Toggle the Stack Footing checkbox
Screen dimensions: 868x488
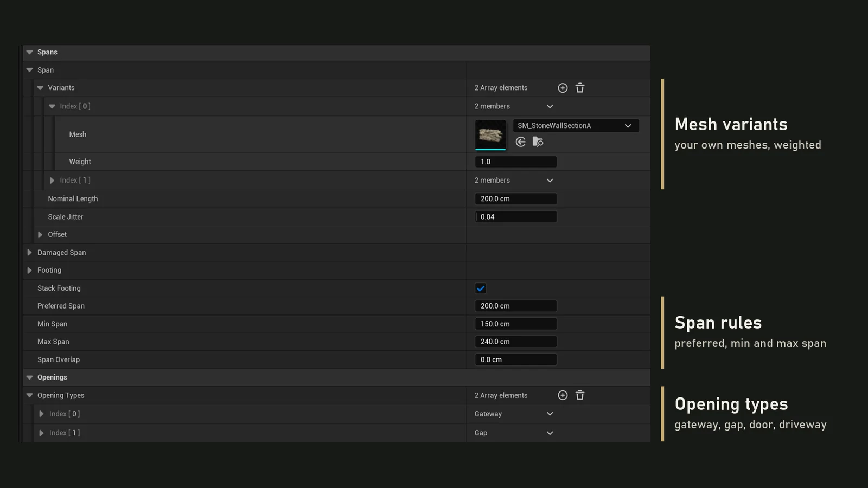tap(481, 288)
